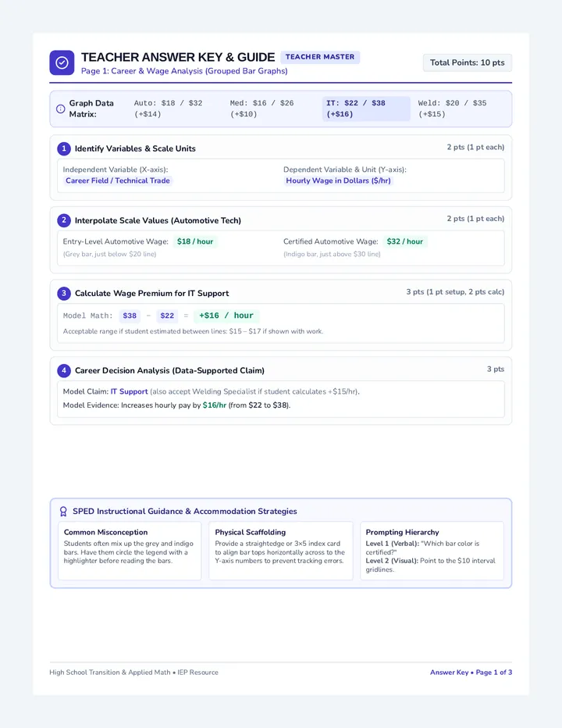Click the Dependent Variable & Unit (Y-axis) label
Screen dimensions: 562x728
[x=345, y=170]
